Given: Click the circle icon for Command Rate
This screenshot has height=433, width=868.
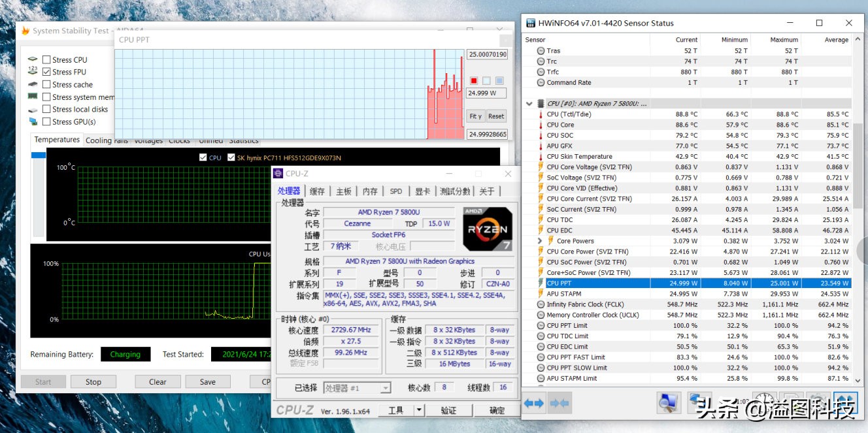Looking at the screenshot, I should coord(541,82).
